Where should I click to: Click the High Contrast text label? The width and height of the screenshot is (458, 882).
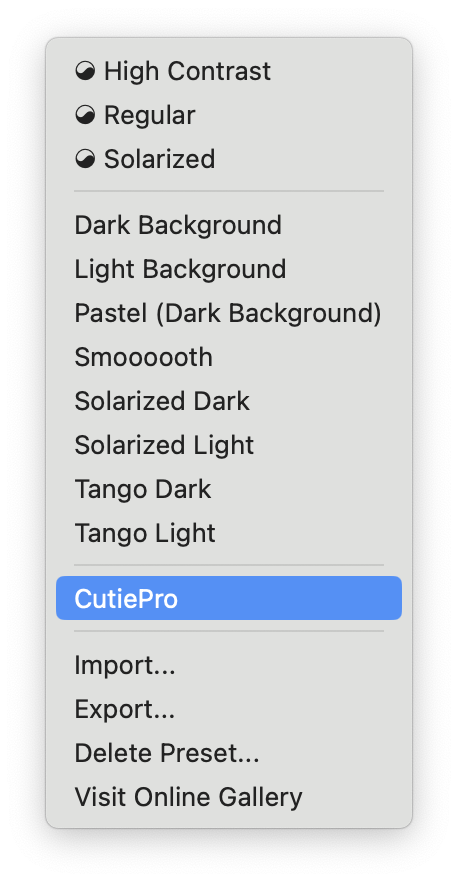point(187,71)
